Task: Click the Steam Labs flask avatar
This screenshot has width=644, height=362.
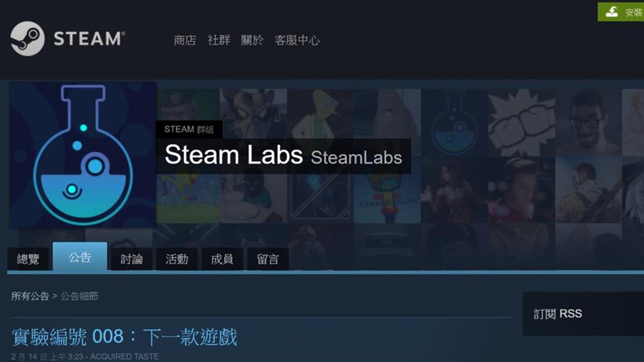Action: (83, 154)
